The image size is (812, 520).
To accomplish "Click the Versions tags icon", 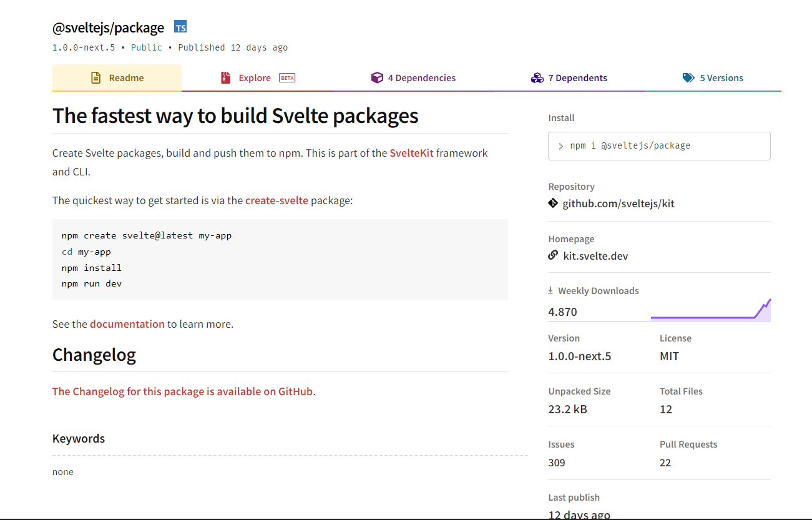I will tap(688, 78).
